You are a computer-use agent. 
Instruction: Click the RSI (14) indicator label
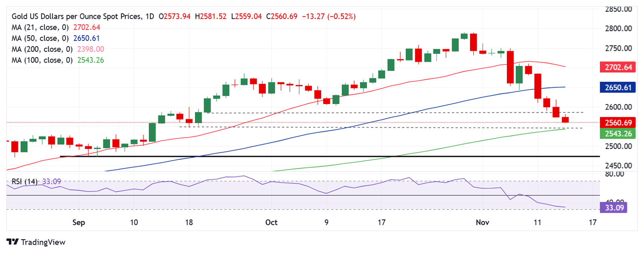coord(24,182)
